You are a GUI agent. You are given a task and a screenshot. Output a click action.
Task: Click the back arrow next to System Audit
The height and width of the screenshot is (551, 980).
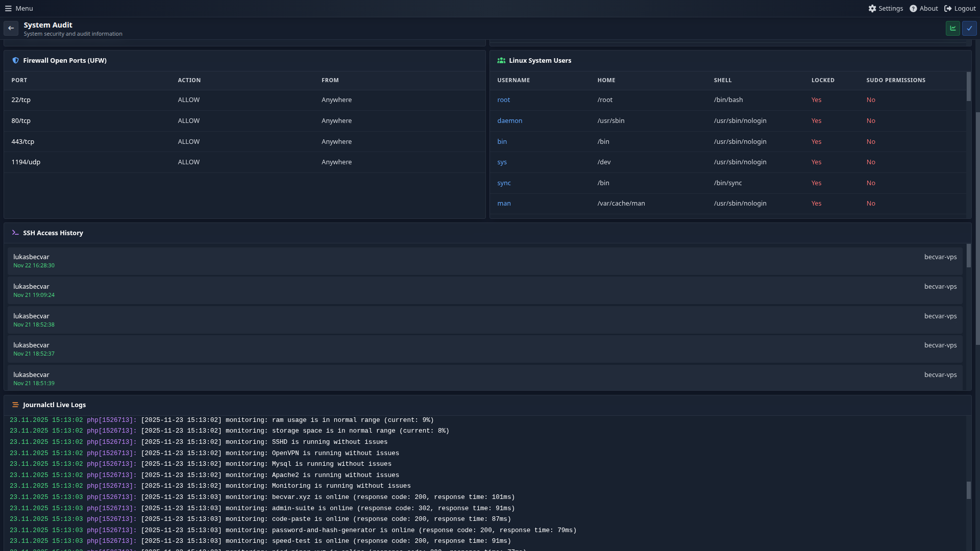pyautogui.click(x=11, y=28)
